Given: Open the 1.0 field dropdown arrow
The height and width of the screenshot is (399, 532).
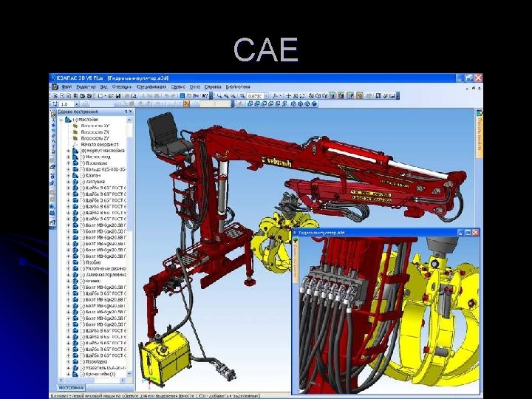Looking at the screenshot, I should point(77,104).
